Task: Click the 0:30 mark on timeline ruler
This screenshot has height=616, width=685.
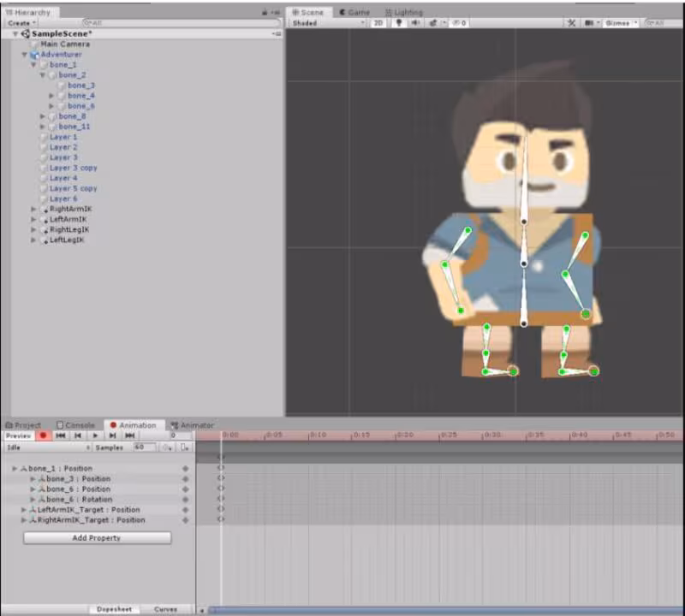Action: point(491,435)
